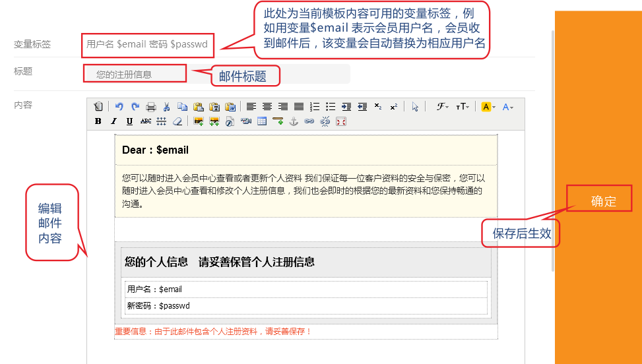Apply numbered list formatting
Screen dimensions: 642x364
pyautogui.click(x=315, y=107)
